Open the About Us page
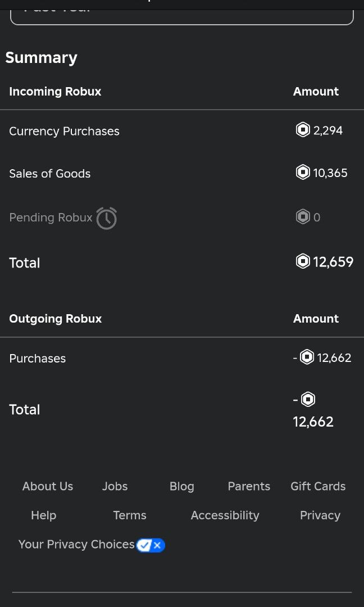The width and height of the screenshot is (364, 607). (x=47, y=486)
